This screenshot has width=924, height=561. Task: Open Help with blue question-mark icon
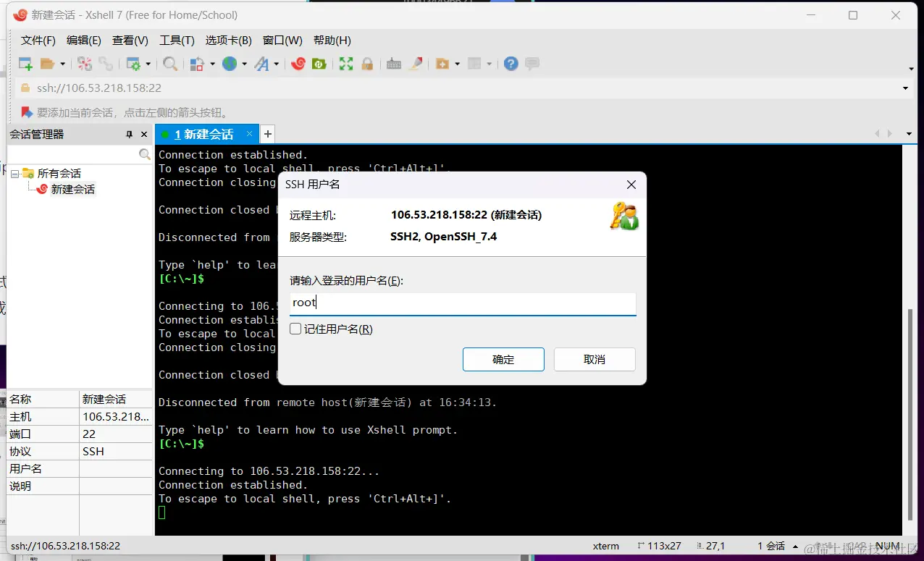(x=511, y=64)
